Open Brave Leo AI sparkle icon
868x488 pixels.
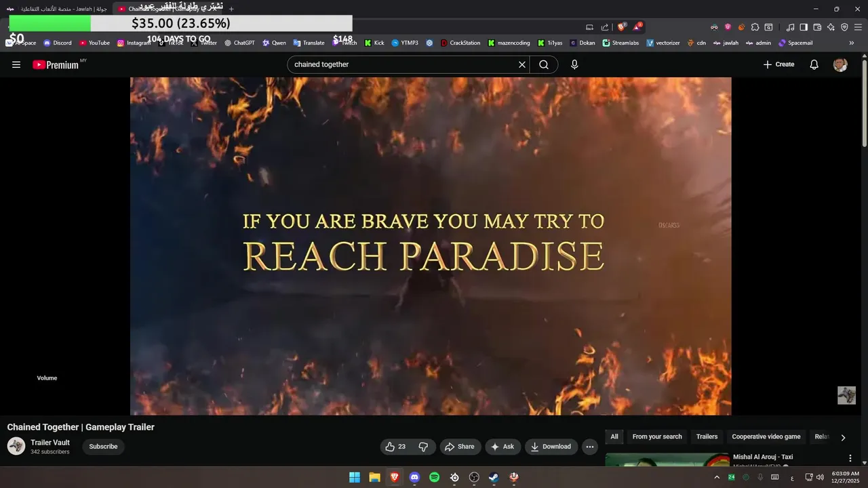tap(831, 27)
